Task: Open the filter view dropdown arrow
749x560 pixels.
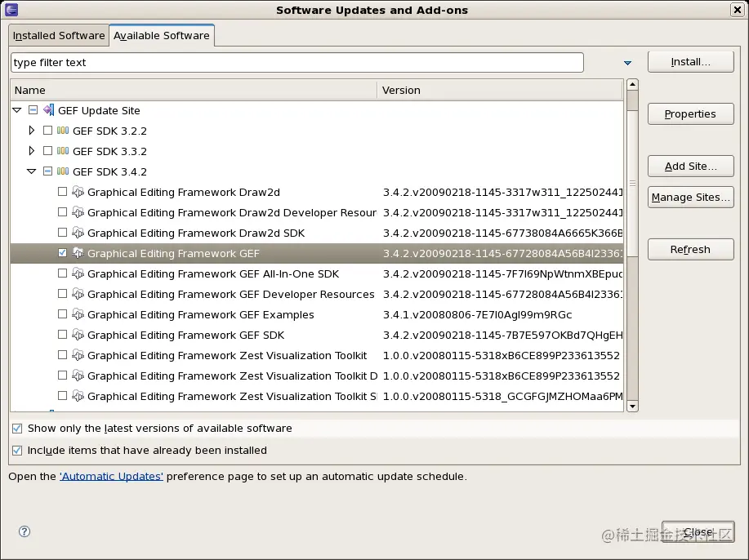Action: (x=627, y=63)
